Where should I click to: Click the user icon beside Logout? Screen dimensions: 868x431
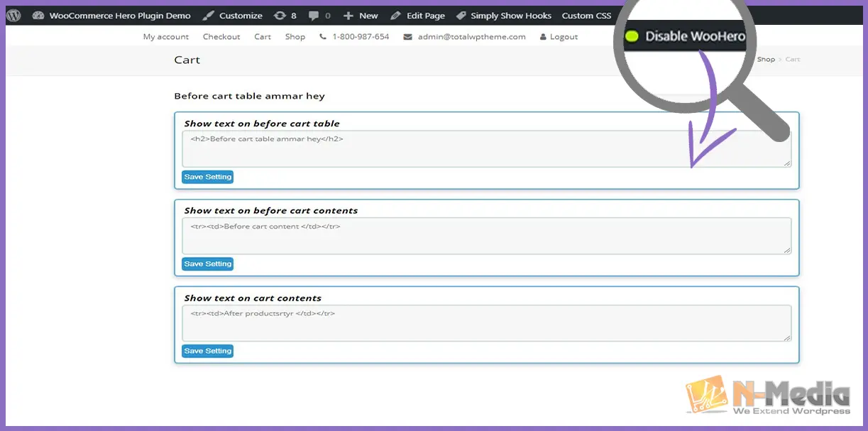click(544, 37)
